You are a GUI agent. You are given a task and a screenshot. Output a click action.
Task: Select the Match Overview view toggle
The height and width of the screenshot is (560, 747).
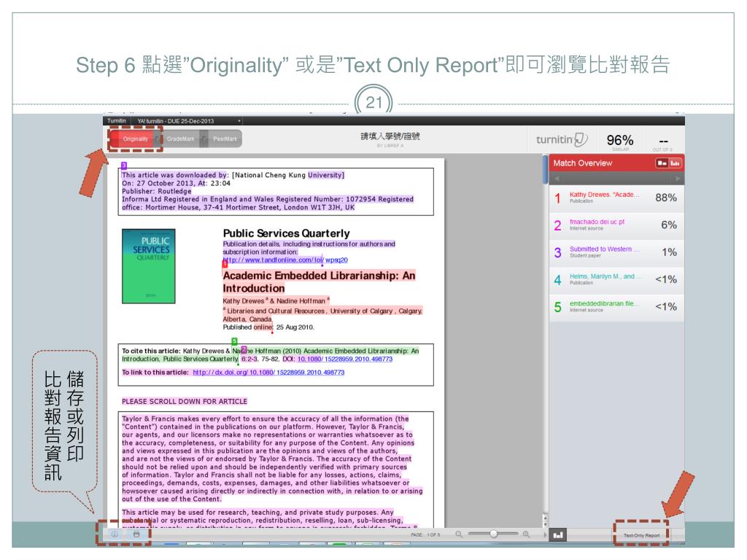point(662,163)
